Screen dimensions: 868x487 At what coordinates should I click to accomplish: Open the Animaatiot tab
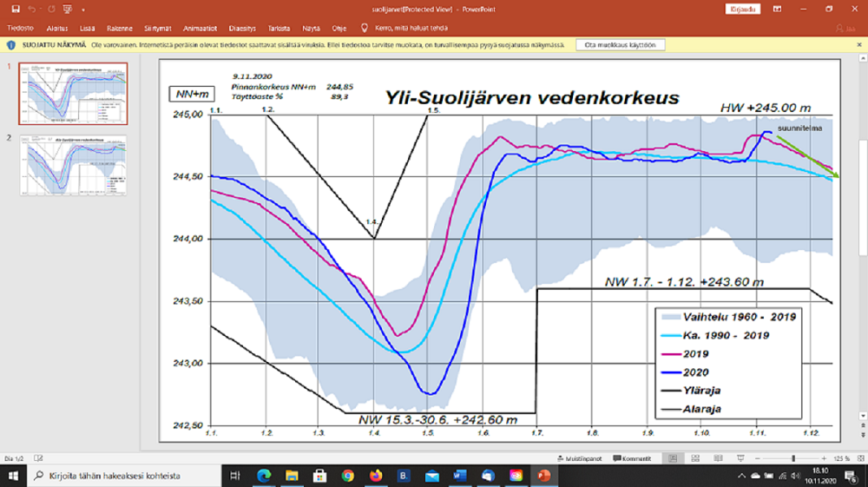200,29
